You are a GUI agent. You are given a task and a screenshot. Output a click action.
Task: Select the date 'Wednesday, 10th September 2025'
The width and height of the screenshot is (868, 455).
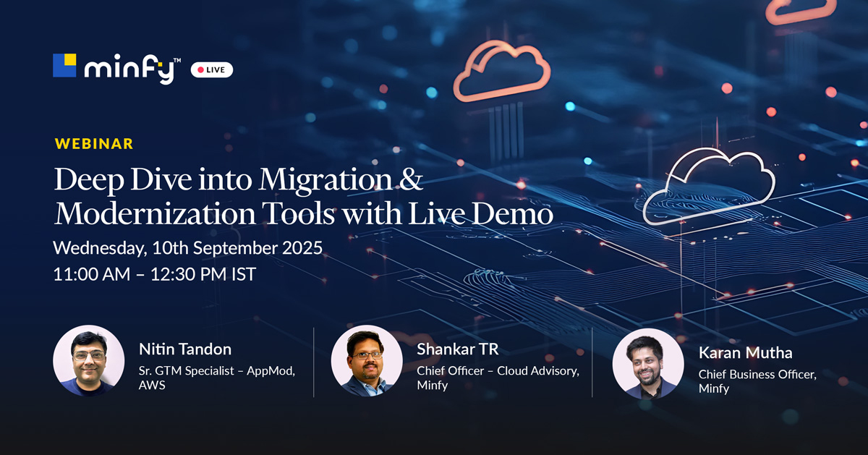(x=187, y=248)
